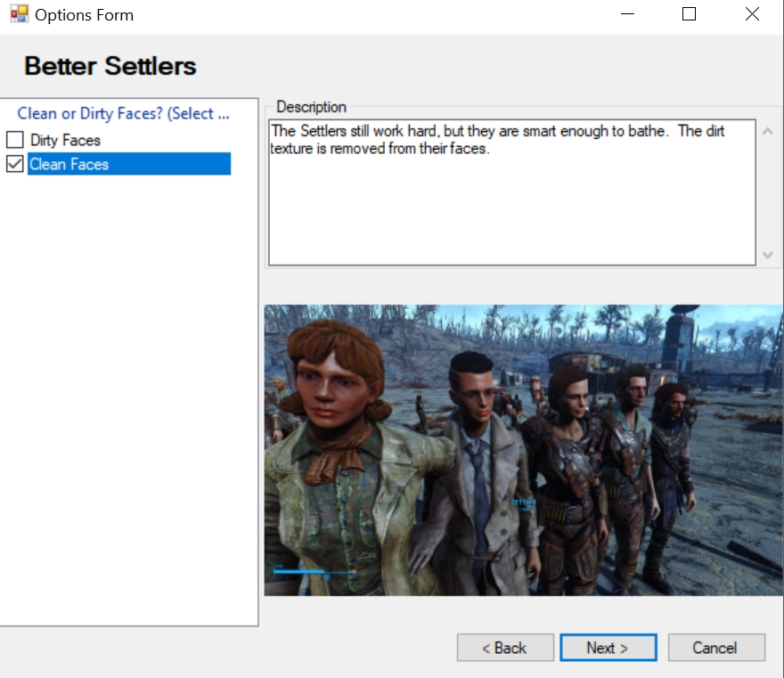Screen dimensions: 784x678
Task: Toggle the Dirty Faces option on
Action: pyautogui.click(x=13, y=139)
